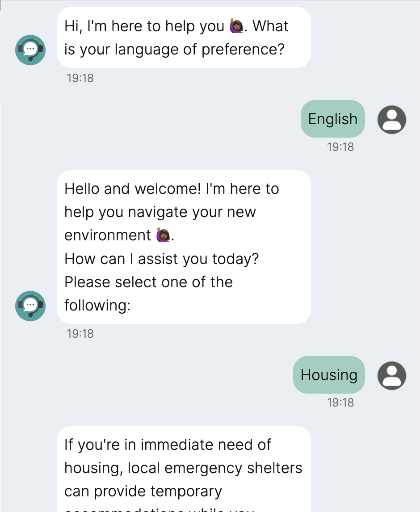Select the green Housing reply bubble

coord(329,375)
